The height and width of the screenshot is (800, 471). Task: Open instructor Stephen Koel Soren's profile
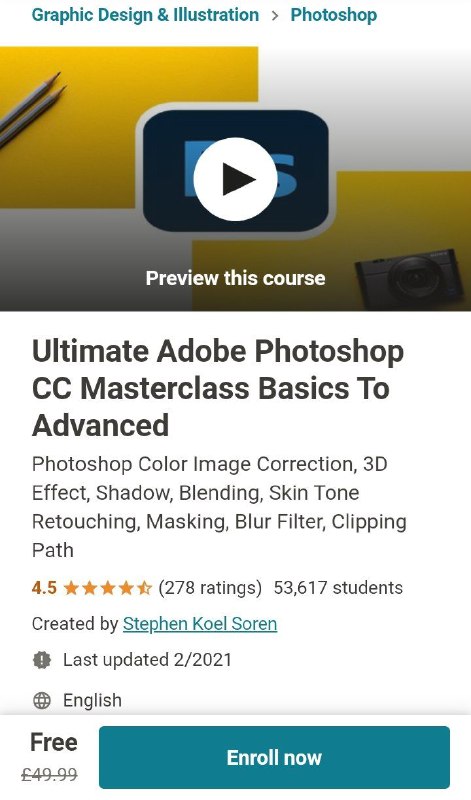tap(200, 623)
